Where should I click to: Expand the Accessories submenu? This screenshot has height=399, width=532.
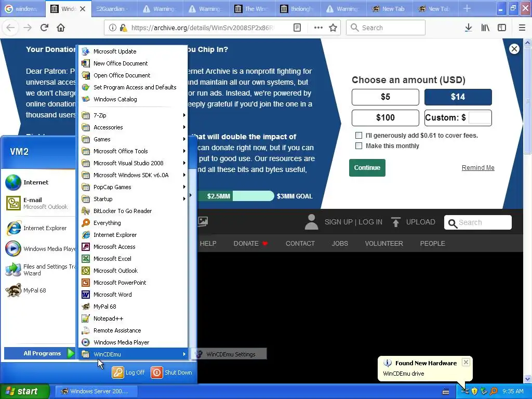click(x=133, y=127)
